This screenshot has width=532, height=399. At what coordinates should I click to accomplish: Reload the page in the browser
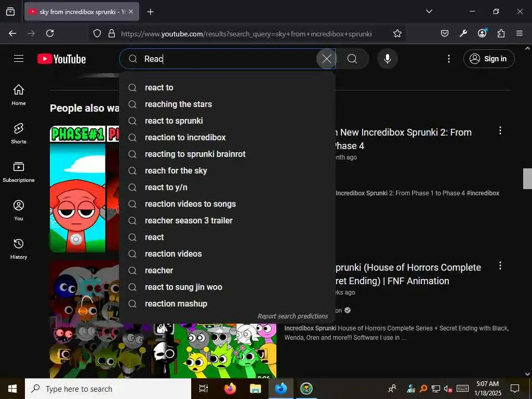pos(50,33)
